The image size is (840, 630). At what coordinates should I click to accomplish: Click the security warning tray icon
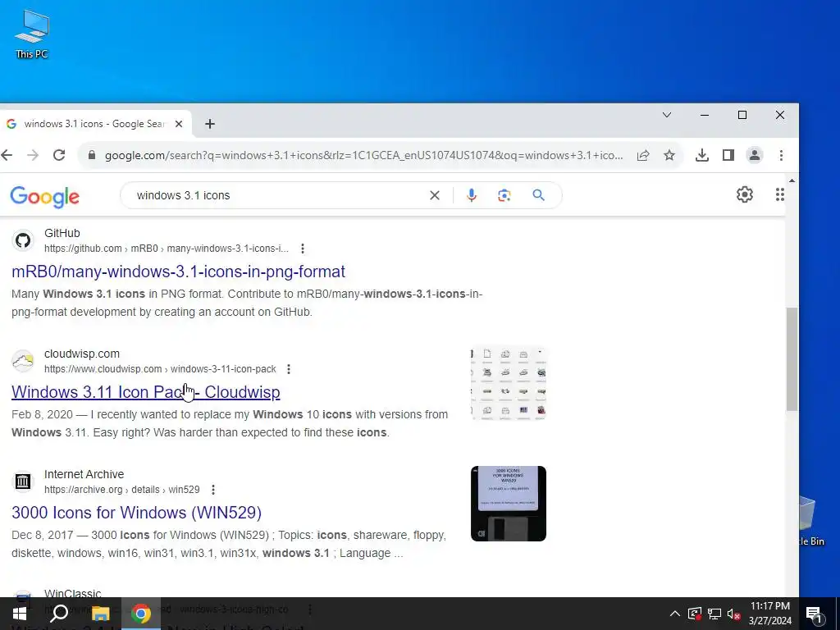pos(695,614)
